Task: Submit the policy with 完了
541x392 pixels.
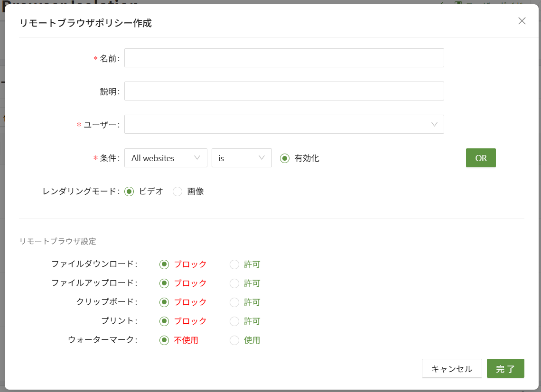Action: click(505, 368)
